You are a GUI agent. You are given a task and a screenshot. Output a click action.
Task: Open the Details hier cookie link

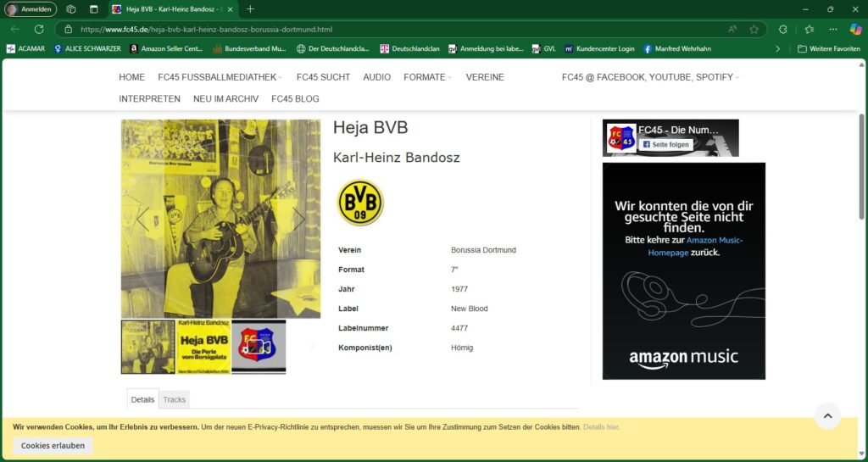pyautogui.click(x=601, y=427)
